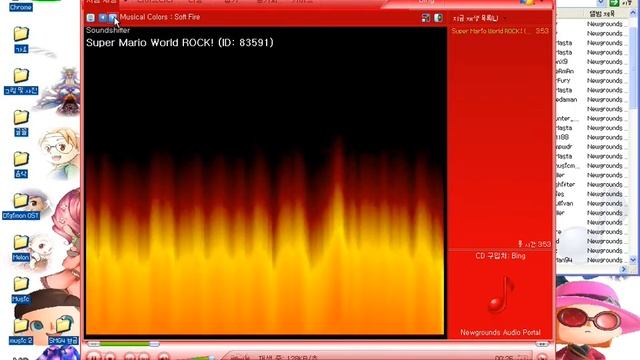Open the visualization options menu icon
The height and width of the screenshot is (360, 640).
tap(91, 18)
